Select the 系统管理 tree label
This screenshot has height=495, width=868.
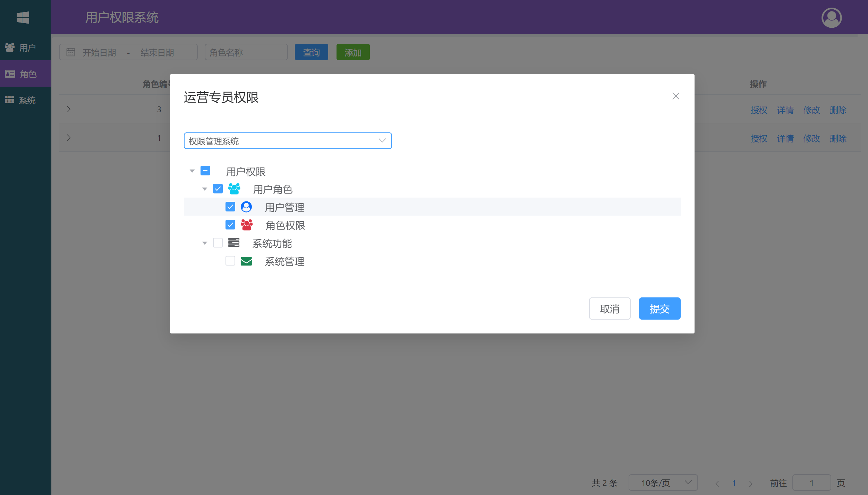click(x=284, y=261)
